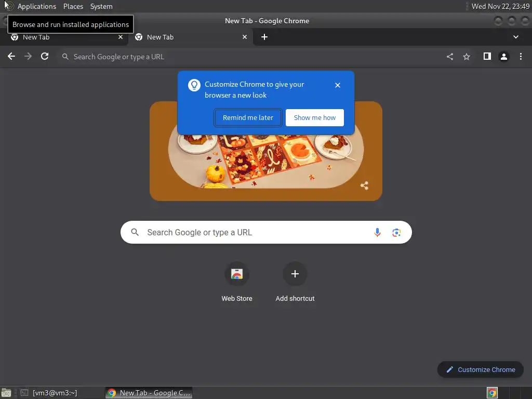Click Show me how
Screen dimensions: 532x399
(315, 118)
